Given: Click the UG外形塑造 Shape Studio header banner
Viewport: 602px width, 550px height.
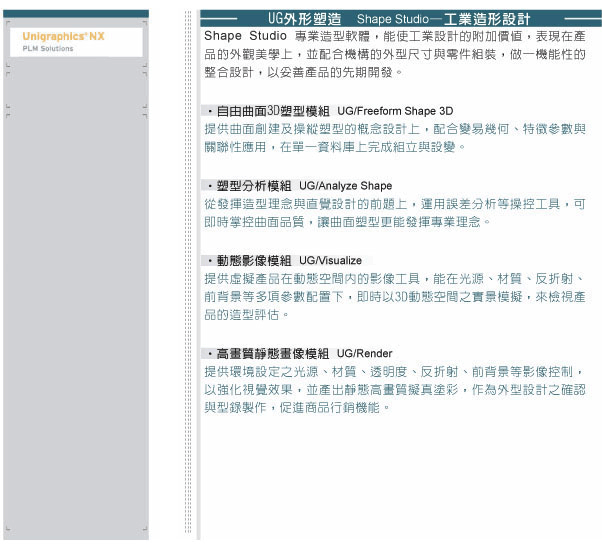Looking at the screenshot, I should pos(401,18).
